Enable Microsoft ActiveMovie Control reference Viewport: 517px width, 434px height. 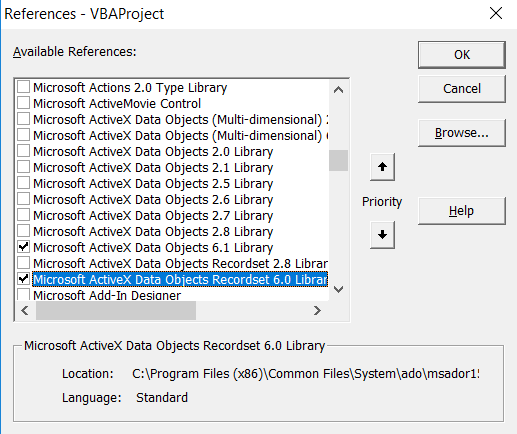(x=23, y=103)
